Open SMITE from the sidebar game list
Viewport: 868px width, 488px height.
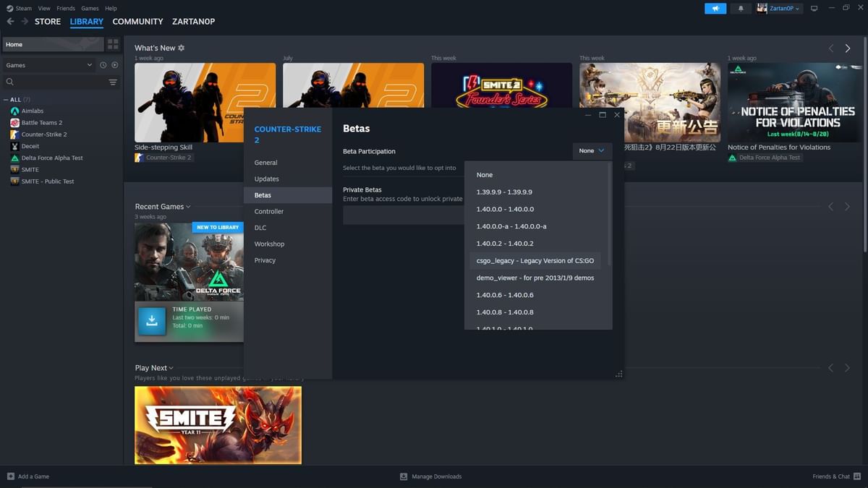click(x=30, y=169)
